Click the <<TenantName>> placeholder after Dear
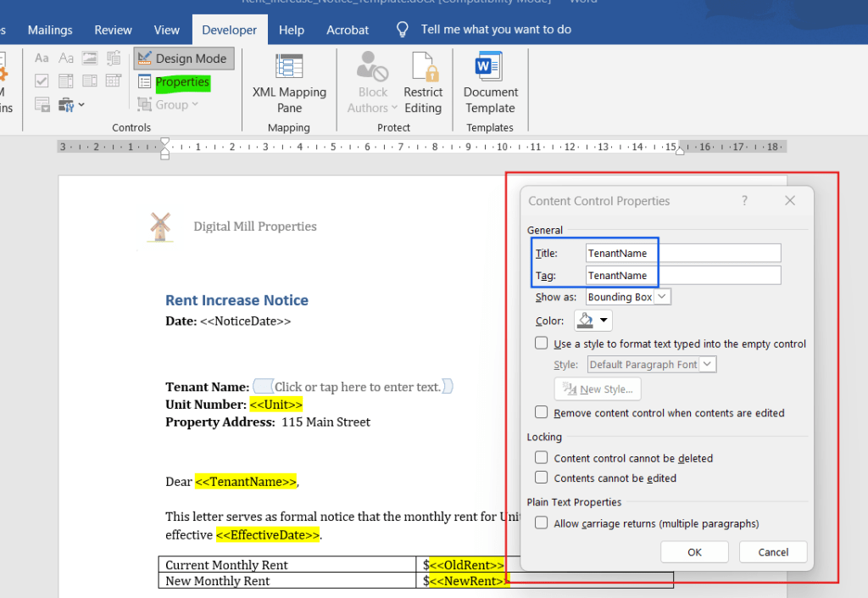868x598 pixels. coord(246,482)
